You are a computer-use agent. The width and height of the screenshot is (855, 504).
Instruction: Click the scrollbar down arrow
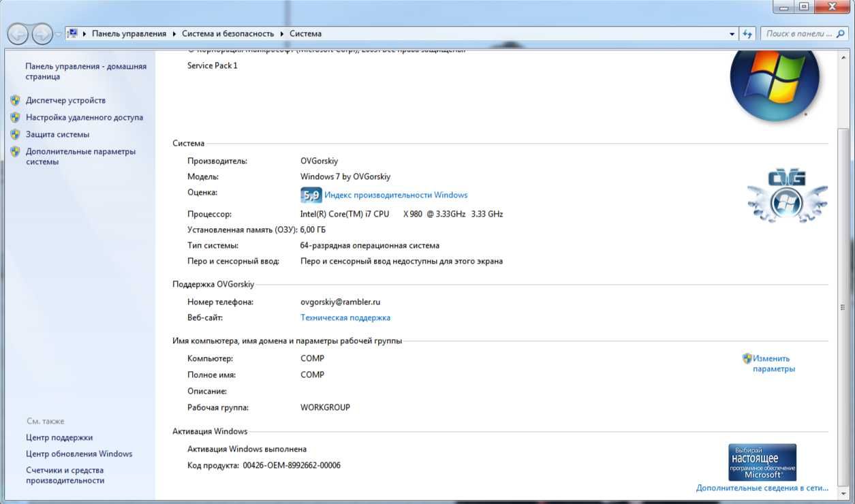(x=843, y=493)
